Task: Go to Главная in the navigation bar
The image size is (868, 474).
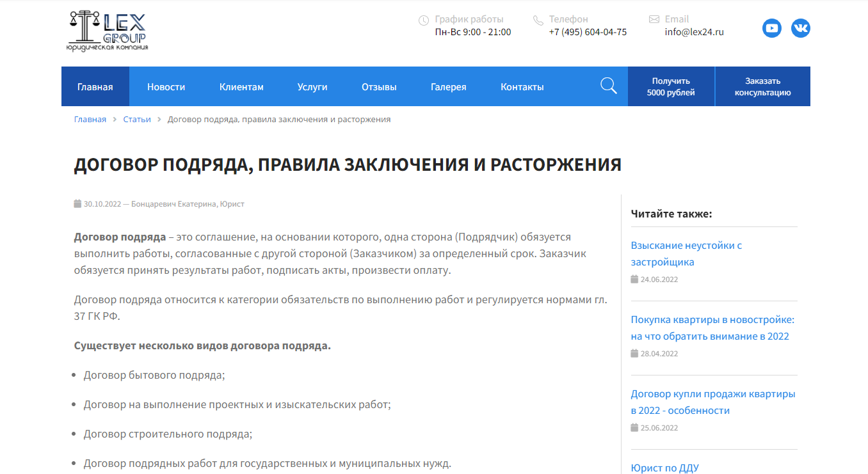Action: coord(95,86)
